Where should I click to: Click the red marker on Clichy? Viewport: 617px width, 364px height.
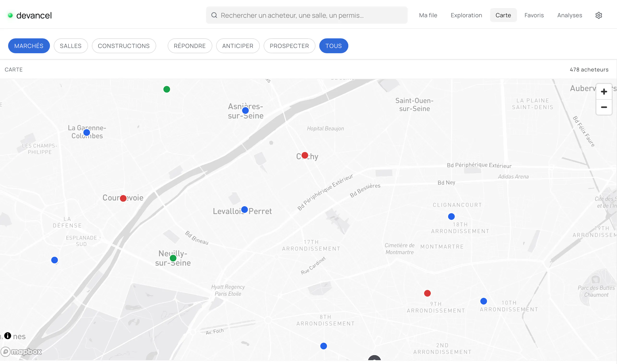point(305,155)
